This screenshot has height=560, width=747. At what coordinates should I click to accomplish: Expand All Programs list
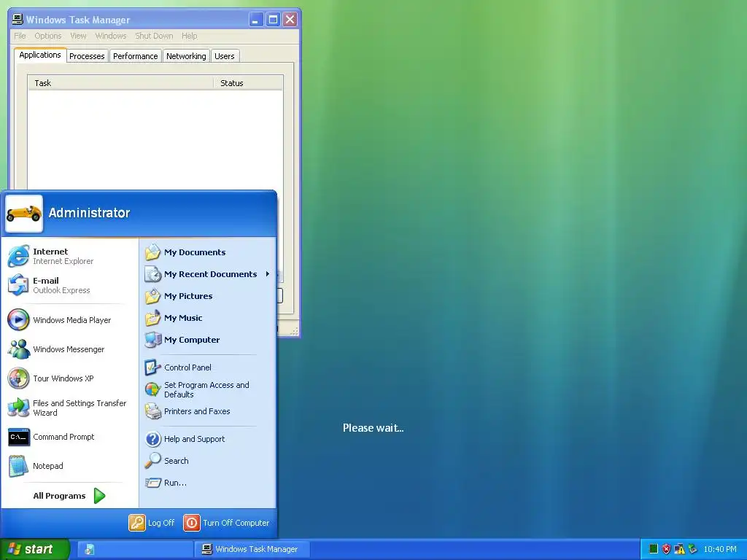(x=69, y=496)
